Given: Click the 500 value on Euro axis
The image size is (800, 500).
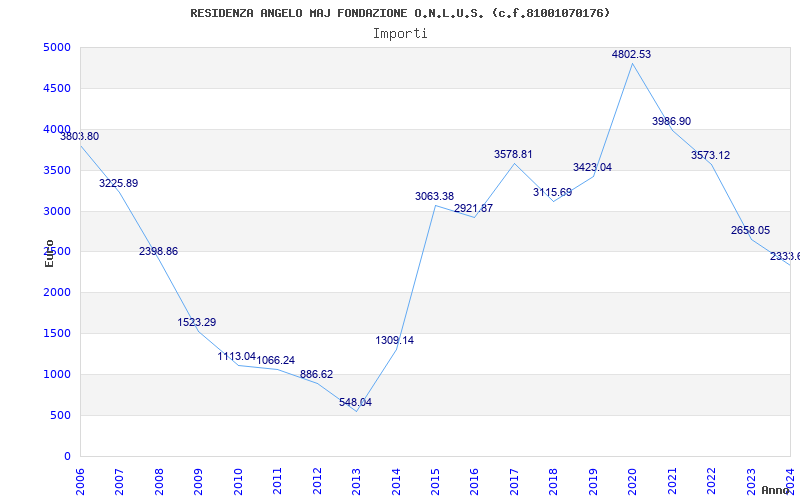Looking at the screenshot, I should [61, 415].
